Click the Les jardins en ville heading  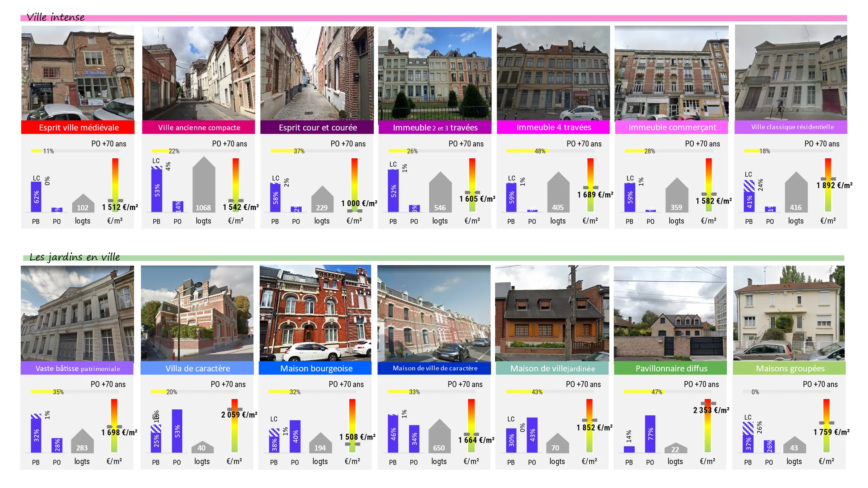point(75,257)
